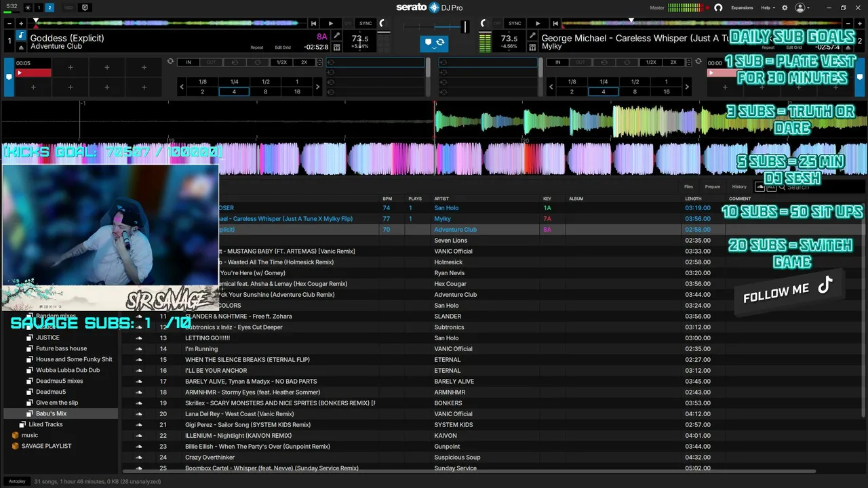Select the music crate icon in sidebar
This screenshot has height=488, width=868.
point(15,435)
